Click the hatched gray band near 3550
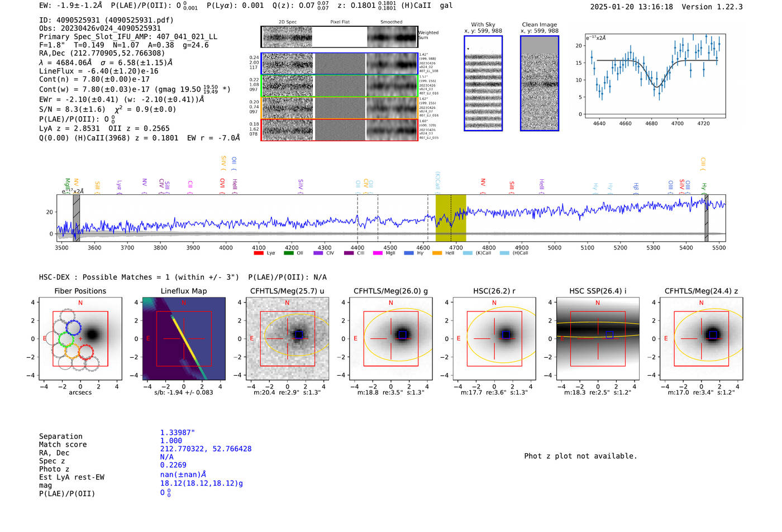The width and height of the screenshot is (782, 532). point(77,218)
